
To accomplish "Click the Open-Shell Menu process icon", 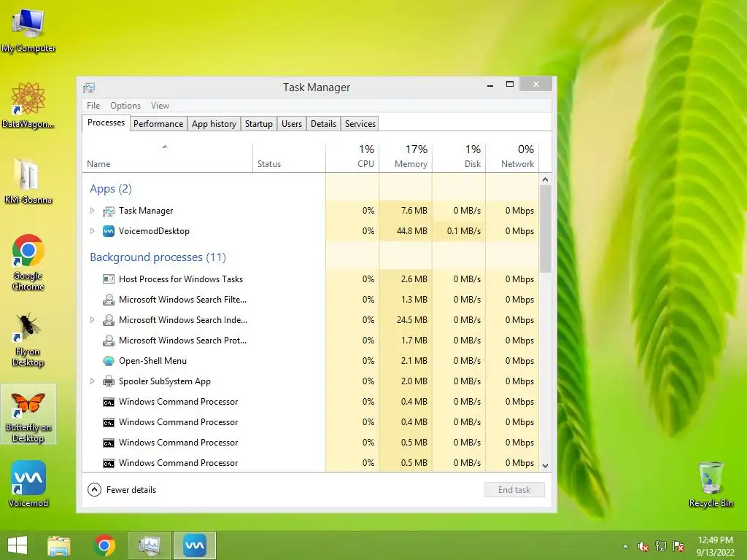I will coord(109,361).
